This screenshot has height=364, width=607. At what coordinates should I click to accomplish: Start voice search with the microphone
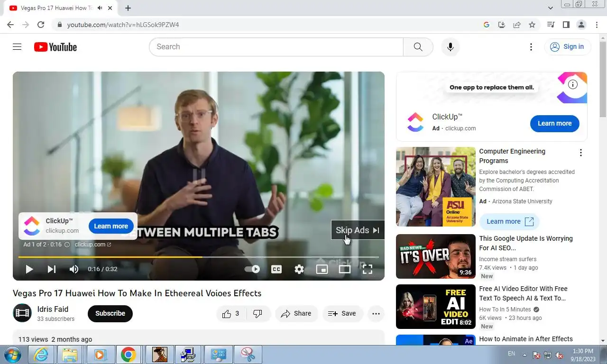click(450, 47)
